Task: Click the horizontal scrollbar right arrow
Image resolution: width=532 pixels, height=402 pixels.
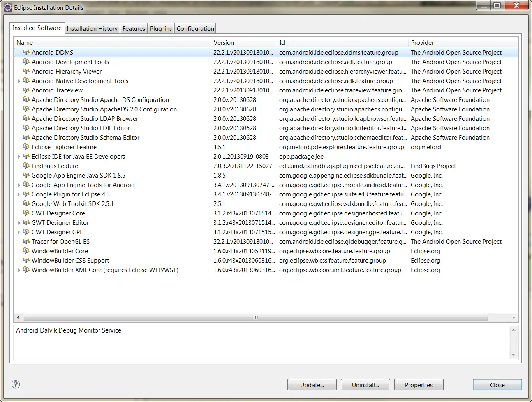Action: 513,317
